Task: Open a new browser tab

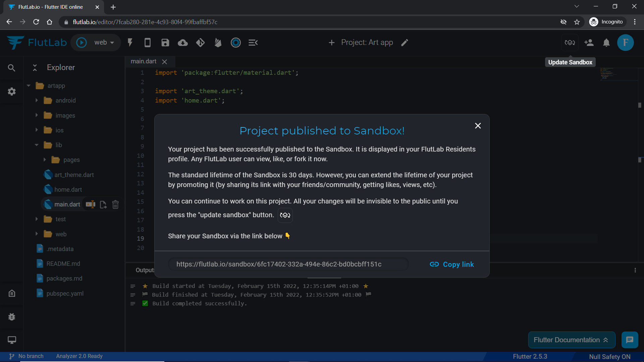Action: [x=113, y=7]
